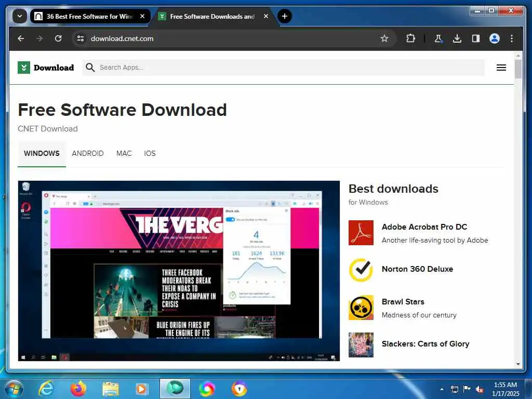Click the Best downloads heading
Image resolution: width=532 pixels, height=399 pixels.
click(393, 189)
